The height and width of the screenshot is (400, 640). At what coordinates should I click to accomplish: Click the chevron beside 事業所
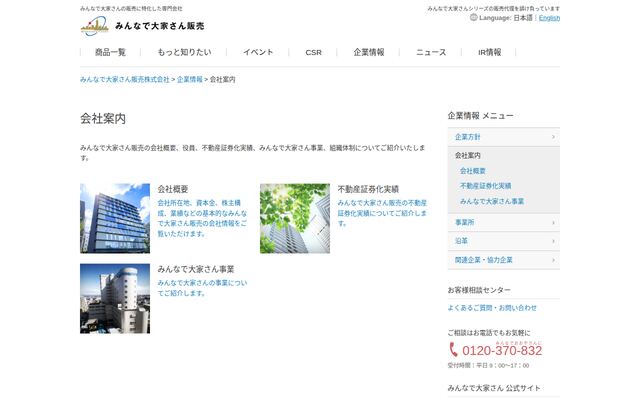tap(553, 223)
